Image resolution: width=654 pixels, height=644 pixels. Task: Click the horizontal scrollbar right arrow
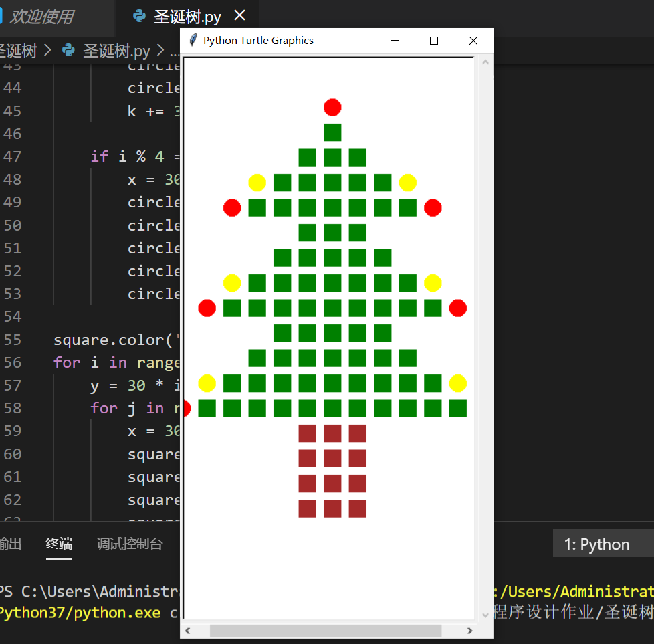tap(469, 631)
